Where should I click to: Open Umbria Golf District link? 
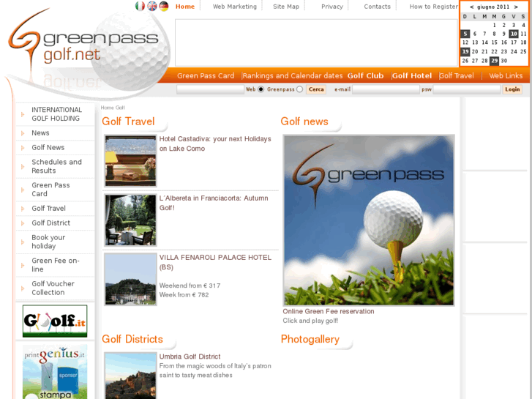click(190, 357)
